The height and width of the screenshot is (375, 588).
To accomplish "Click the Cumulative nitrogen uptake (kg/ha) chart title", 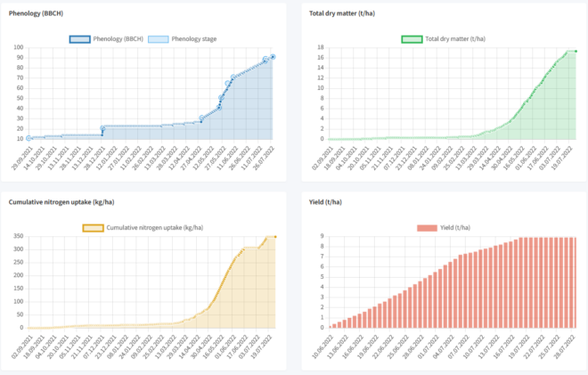I will pyautogui.click(x=61, y=202).
